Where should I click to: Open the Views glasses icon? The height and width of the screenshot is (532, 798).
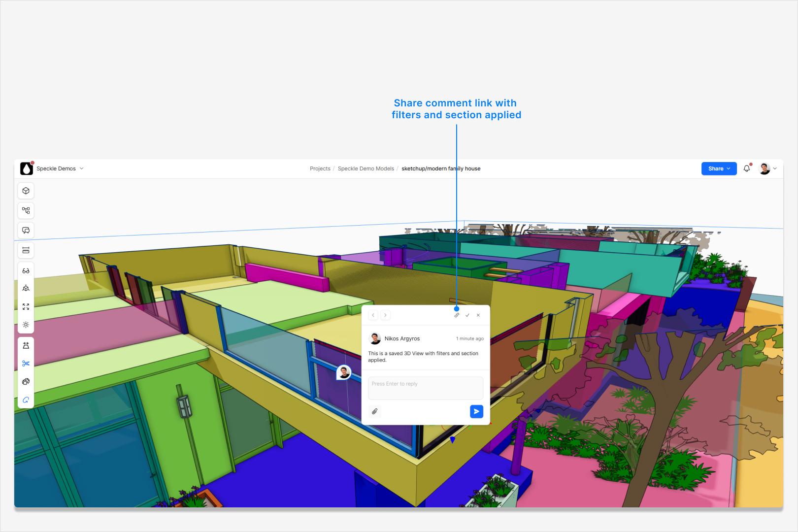point(26,270)
